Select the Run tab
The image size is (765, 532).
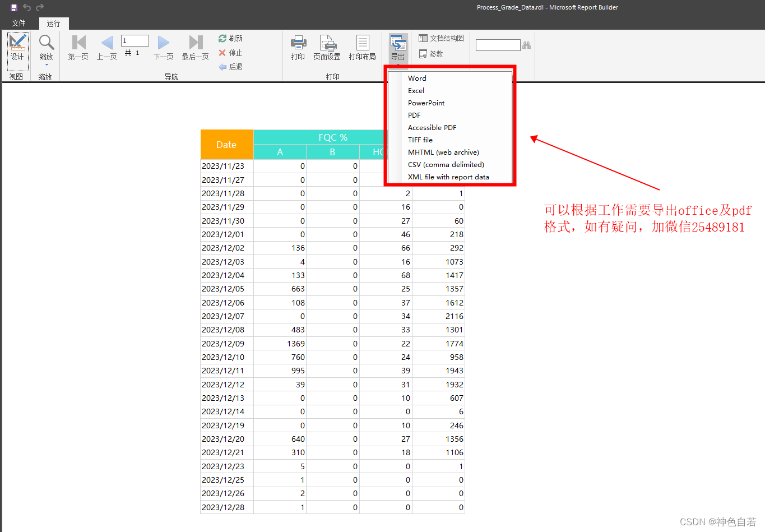point(54,24)
